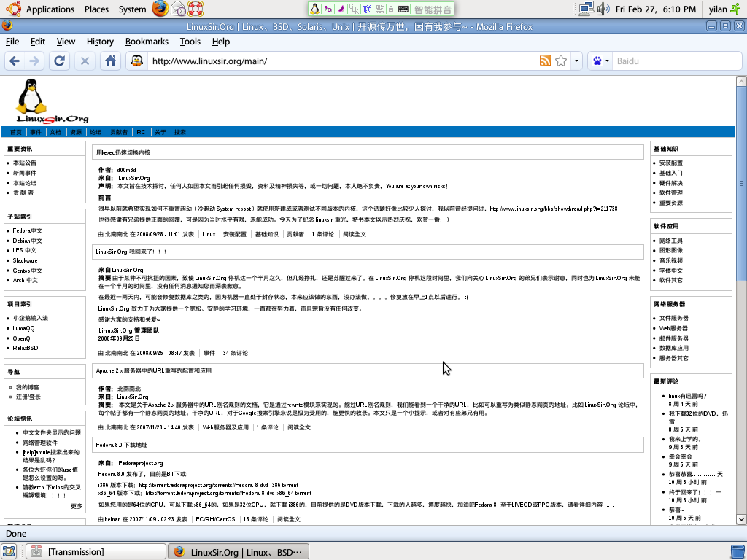Open the Fedora-8-dvd-i386.torrent link
Viewport: 747px width, 560px height.
pyautogui.click(x=219, y=485)
